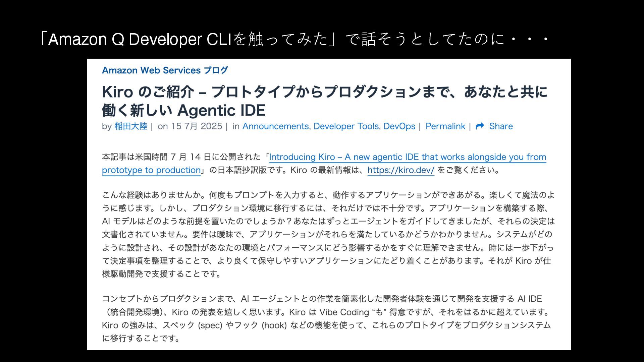The height and width of the screenshot is (362, 644).
Task: Click author name 稲田大陸
Action: coord(131,126)
